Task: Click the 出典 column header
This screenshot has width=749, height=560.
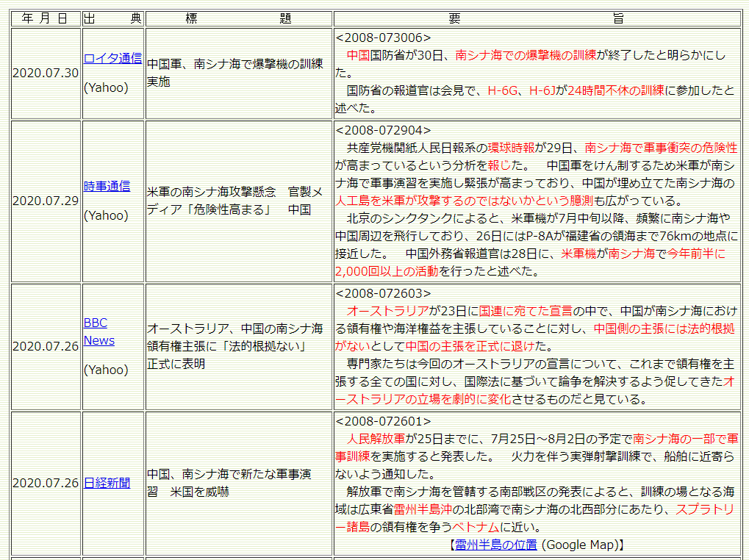Action: (x=113, y=18)
